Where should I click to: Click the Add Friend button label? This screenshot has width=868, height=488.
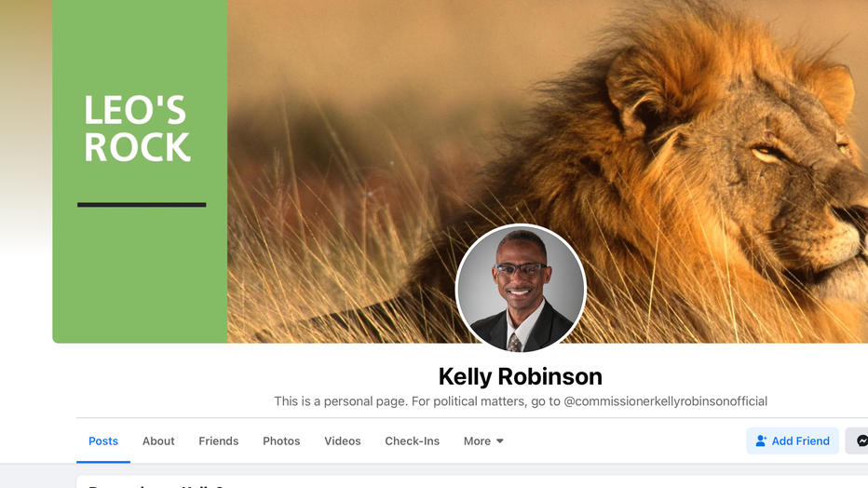(800, 441)
